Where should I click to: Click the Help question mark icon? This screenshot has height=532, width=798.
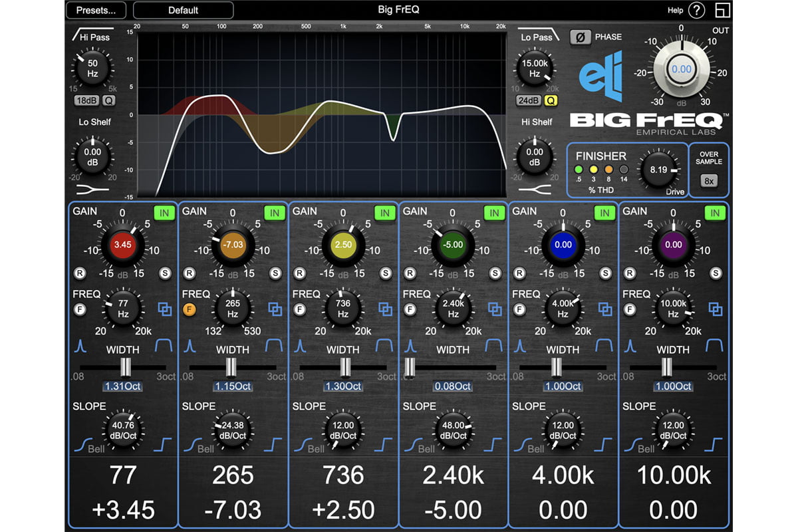(696, 11)
